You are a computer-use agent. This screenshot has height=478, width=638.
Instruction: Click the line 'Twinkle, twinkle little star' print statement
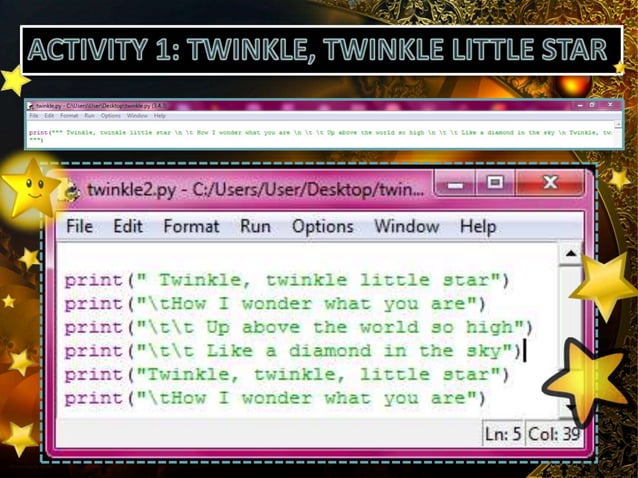(286, 280)
